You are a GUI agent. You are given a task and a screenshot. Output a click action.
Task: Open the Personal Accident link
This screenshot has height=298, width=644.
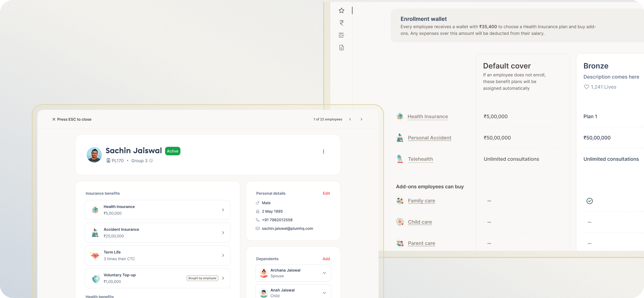coord(430,138)
